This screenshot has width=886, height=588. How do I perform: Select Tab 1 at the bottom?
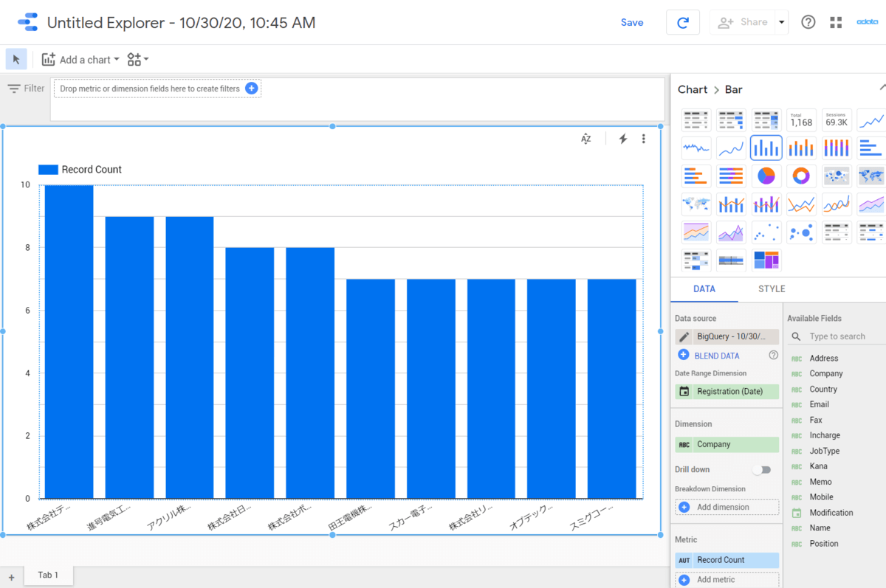coord(48,575)
